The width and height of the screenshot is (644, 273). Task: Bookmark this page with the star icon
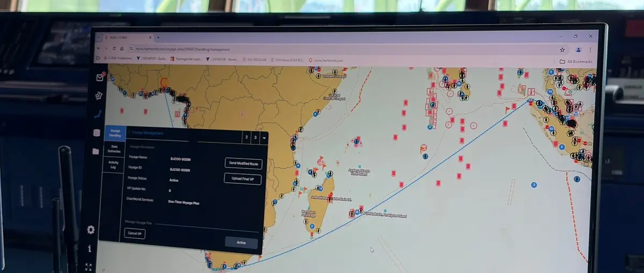(x=562, y=49)
